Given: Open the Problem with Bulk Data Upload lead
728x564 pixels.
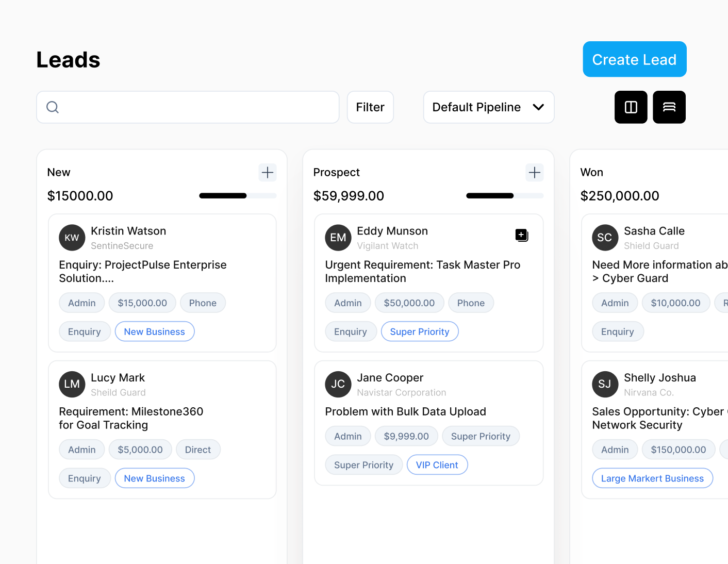Looking at the screenshot, I should (x=405, y=411).
